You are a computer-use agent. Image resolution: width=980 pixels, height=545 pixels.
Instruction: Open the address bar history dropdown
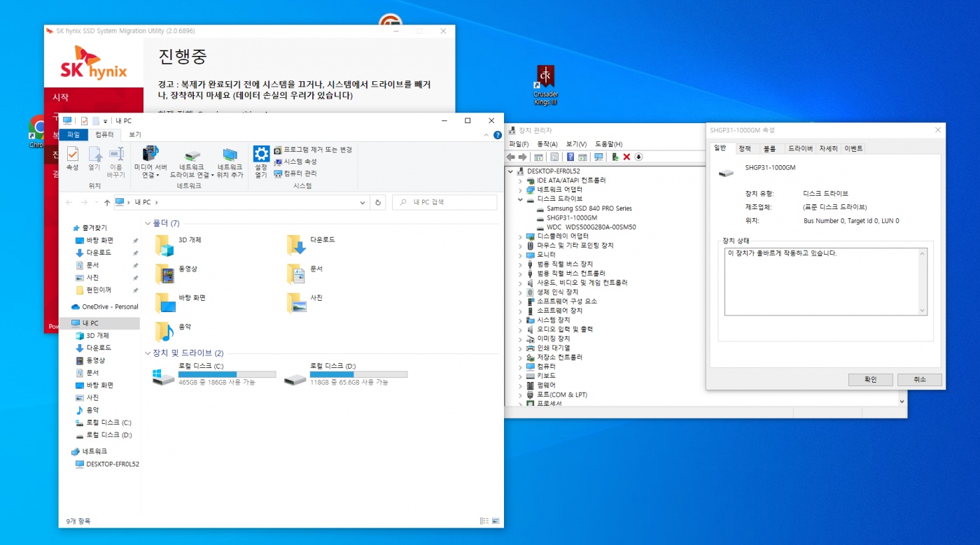pyautogui.click(x=363, y=202)
